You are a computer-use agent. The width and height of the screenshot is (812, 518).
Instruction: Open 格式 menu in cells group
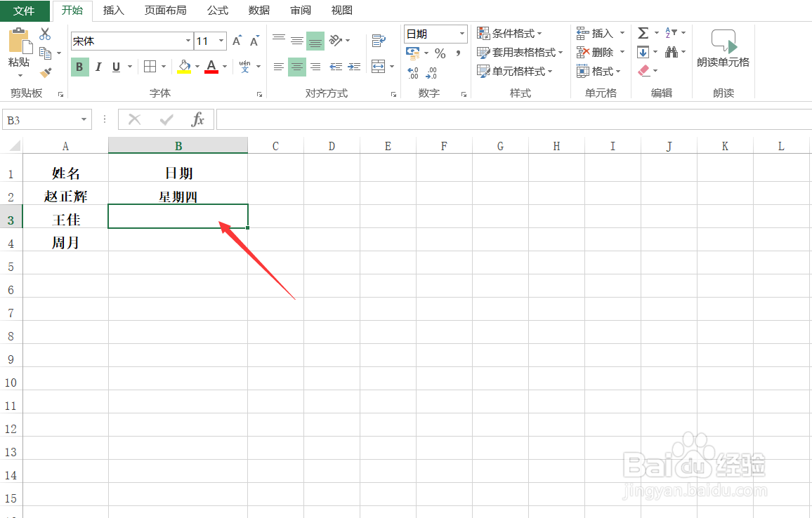(598, 72)
